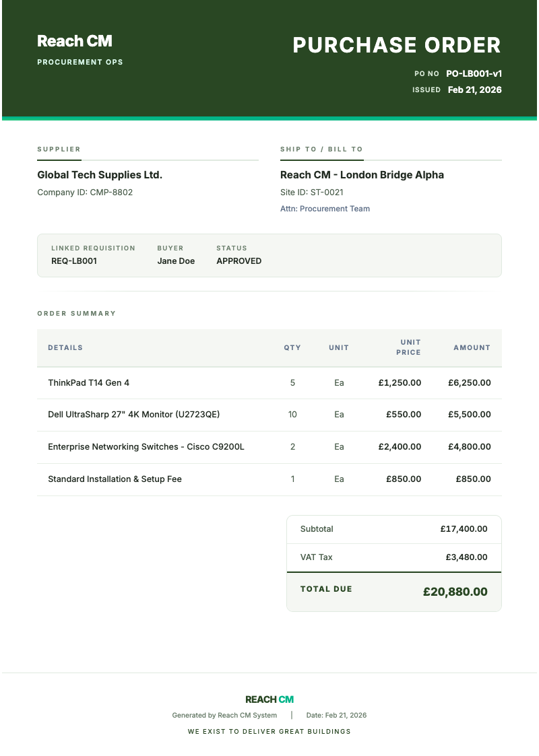The image size is (539, 756).
Task: Click the ORDER SUMMARY heading
Action: coord(77,314)
